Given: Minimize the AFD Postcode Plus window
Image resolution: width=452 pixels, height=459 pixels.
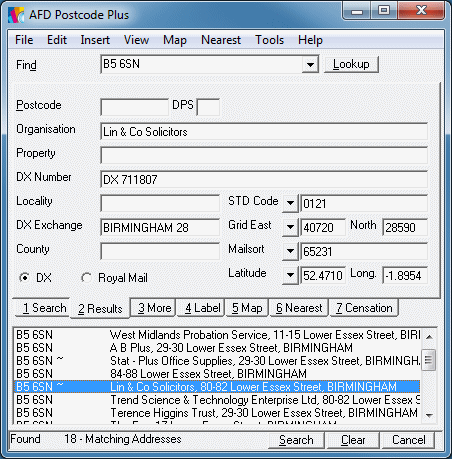Looking at the screenshot, I should coord(357,11).
